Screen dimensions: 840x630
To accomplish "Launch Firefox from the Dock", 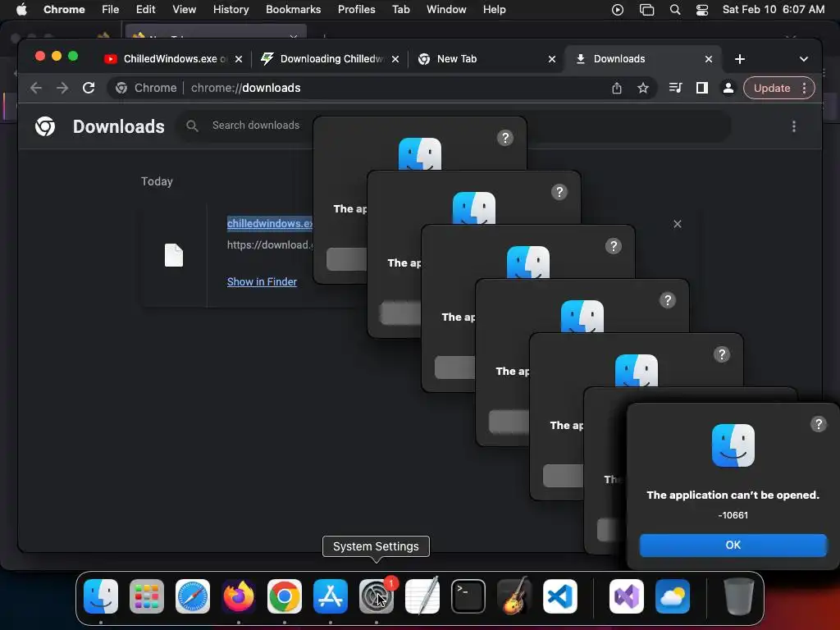I will coord(239,596).
